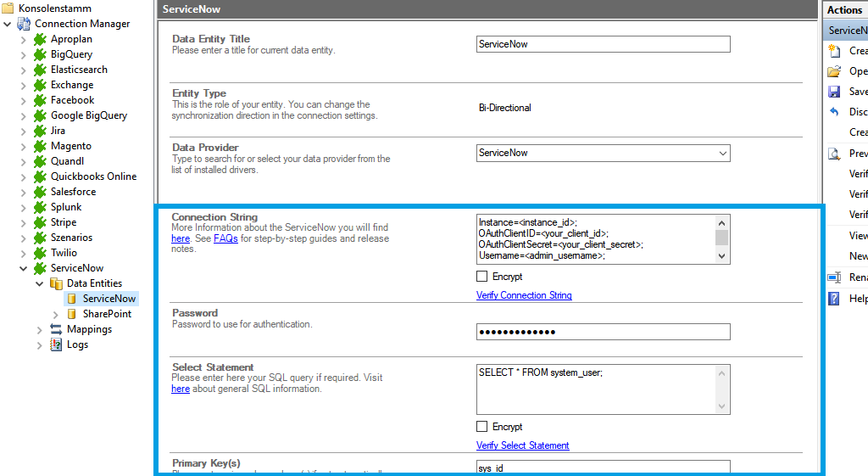The height and width of the screenshot is (476, 868).
Task: Click the Mappings icon in tree
Action: (56, 329)
